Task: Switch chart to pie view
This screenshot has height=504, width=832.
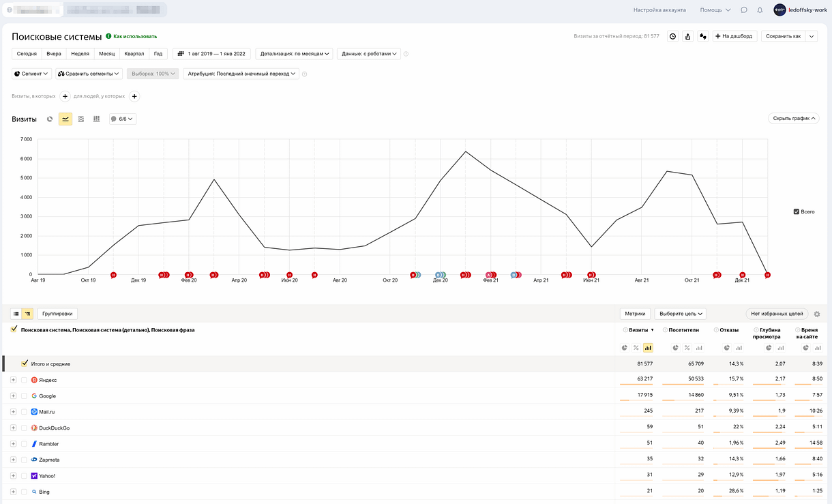Action: tap(50, 119)
